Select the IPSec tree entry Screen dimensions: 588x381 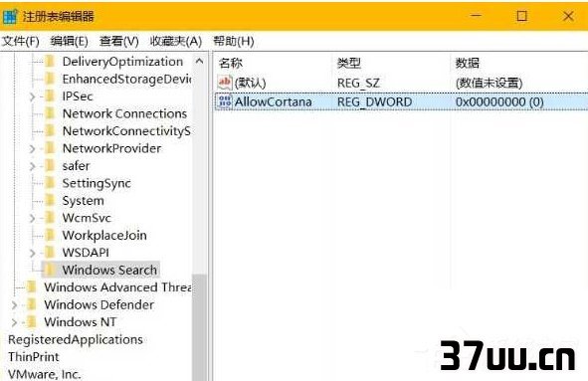click(x=78, y=96)
